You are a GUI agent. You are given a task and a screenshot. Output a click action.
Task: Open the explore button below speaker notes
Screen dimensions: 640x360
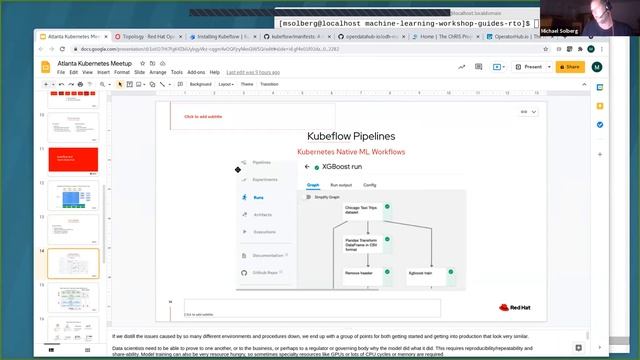tap(578, 348)
